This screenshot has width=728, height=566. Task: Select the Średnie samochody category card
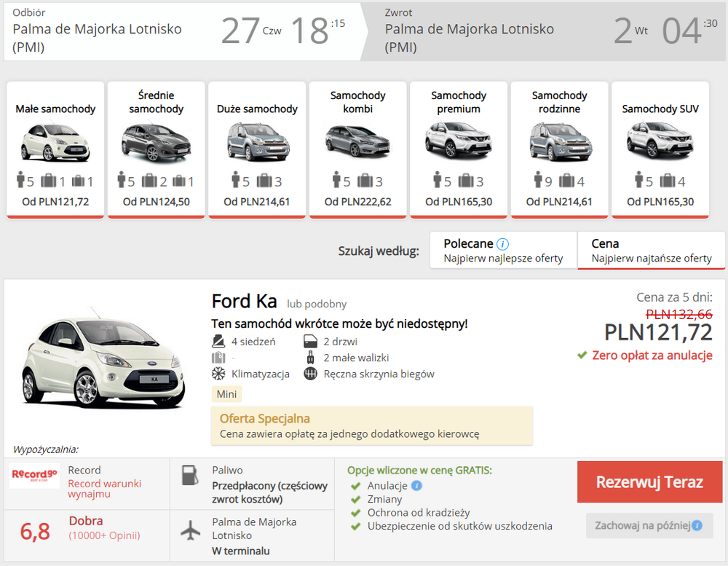(156, 149)
